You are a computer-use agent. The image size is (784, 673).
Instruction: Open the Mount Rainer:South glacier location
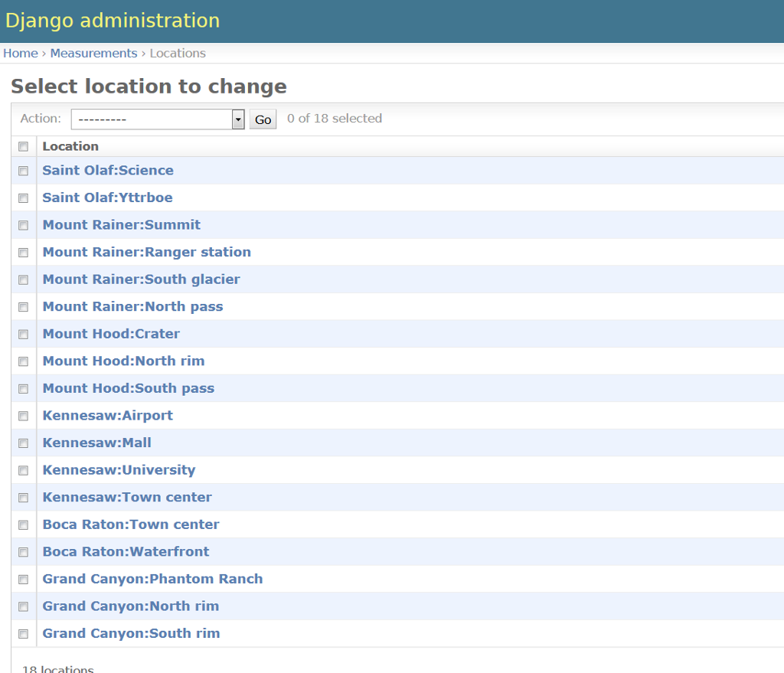(141, 279)
